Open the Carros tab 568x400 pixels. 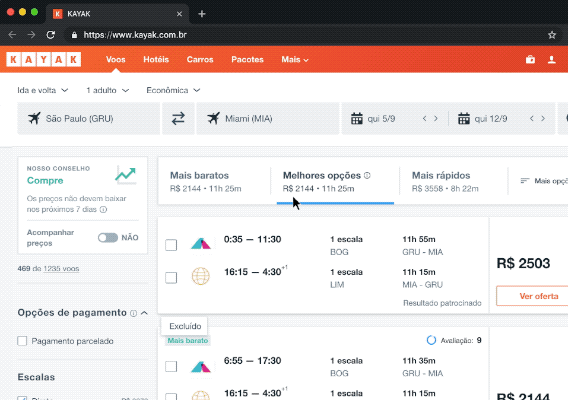coord(200,59)
